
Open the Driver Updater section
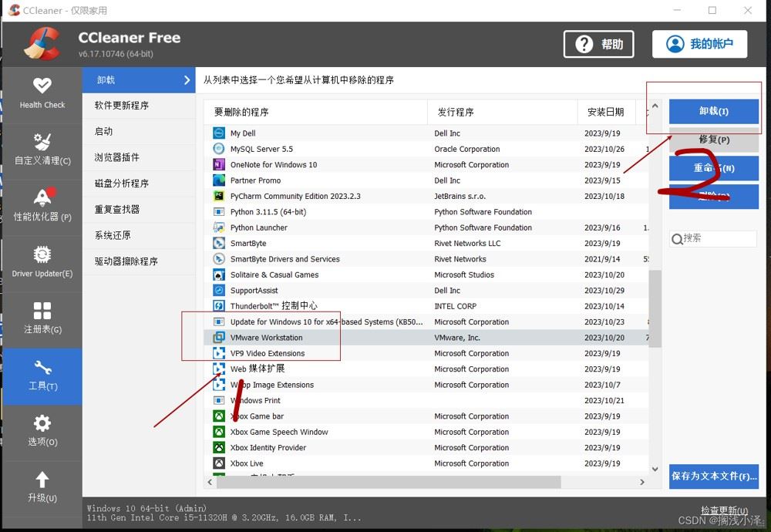[x=42, y=261]
